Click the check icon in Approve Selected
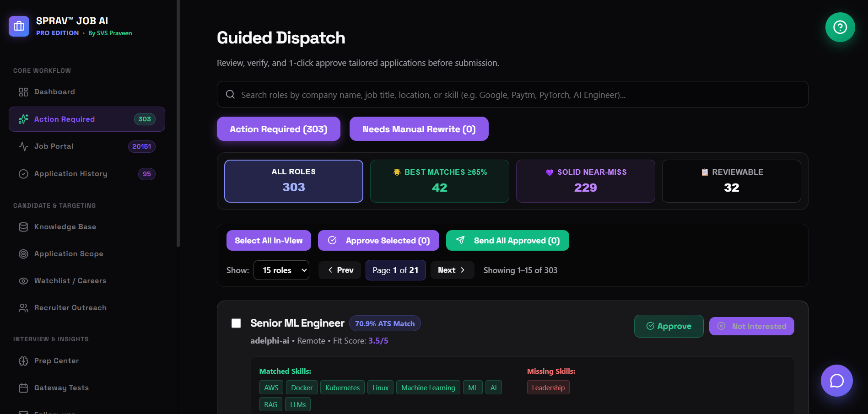The height and width of the screenshot is (414, 868). [333, 240]
